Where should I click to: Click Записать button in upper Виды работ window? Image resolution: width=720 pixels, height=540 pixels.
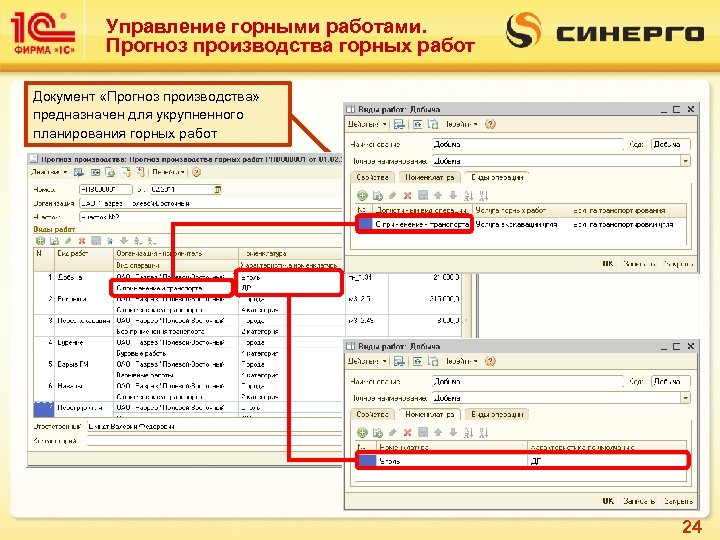(639, 264)
